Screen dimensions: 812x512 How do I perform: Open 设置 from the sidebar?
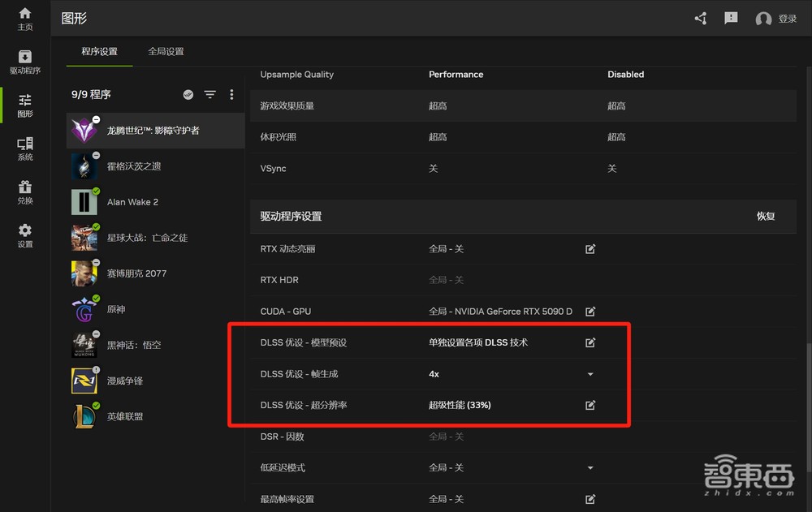click(x=24, y=235)
